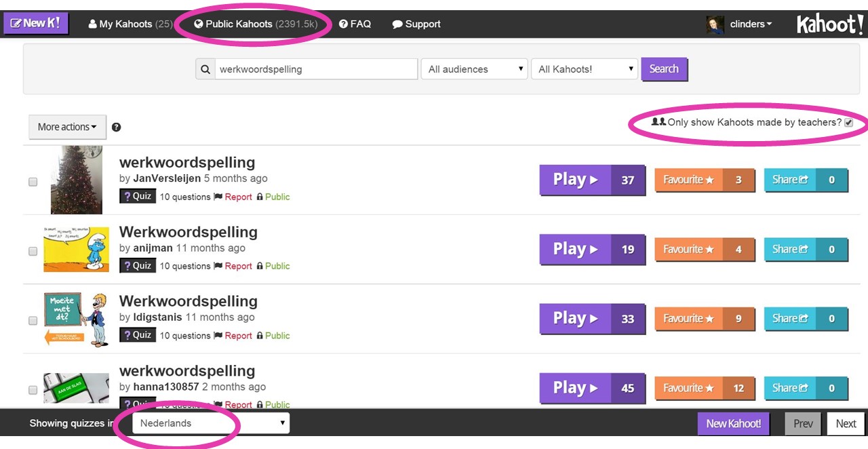
Task: Share ldigstanis's kahoot
Action: point(806,318)
